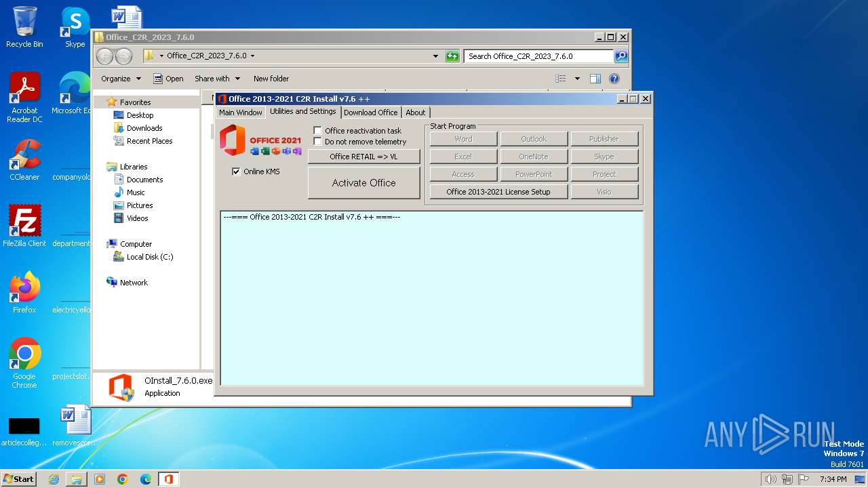Uncheck the Online KMS checkbox
Image resolution: width=868 pixels, height=488 pixels.
click(x=236, y=171)
